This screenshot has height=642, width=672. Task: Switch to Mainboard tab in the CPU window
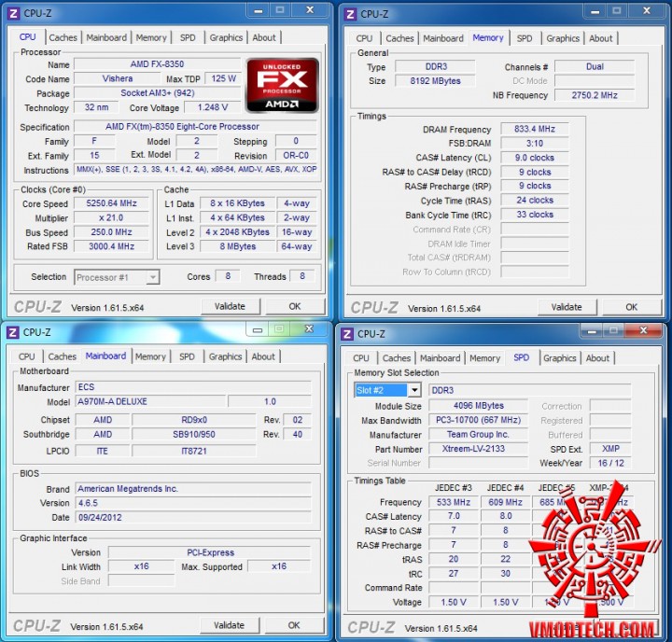106,37
